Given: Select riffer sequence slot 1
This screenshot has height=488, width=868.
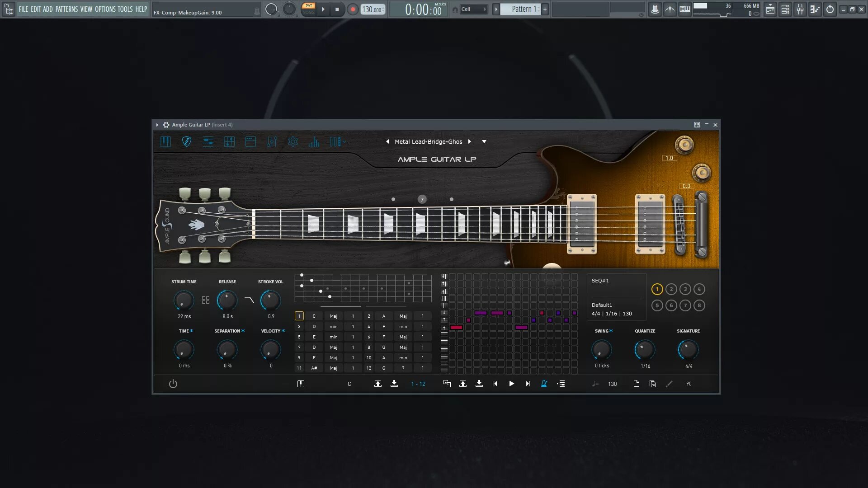Looking at the screenshot, I should (x=657, y=289).
